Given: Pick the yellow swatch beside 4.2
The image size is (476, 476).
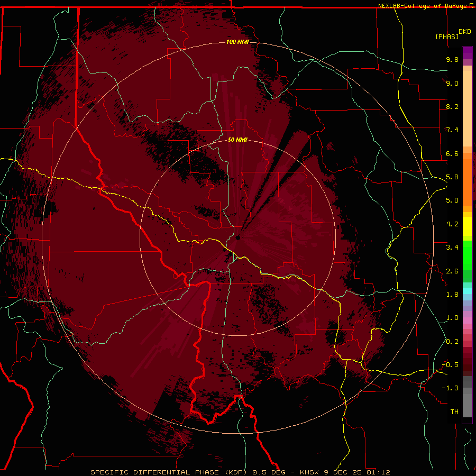Looking at the screenshot, I should [467, 226].
